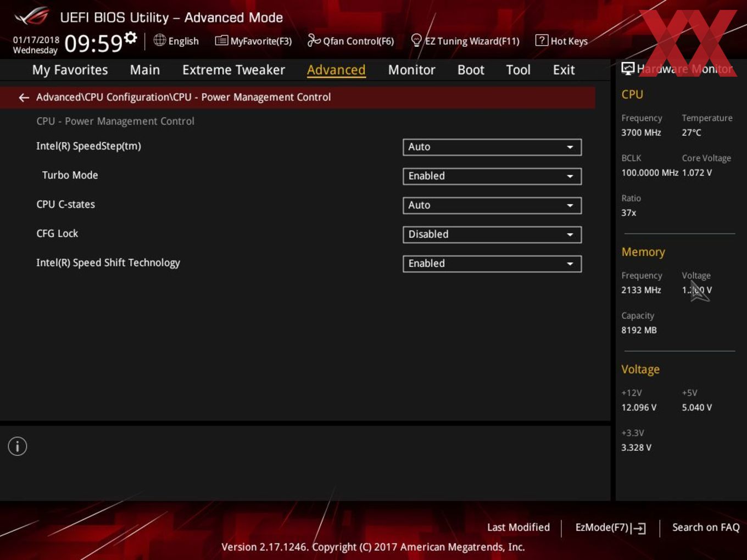The width and height of the screenshot is (747, 560).
Task: Click the EzMode exit arrow icon
Action: (x=638, y=528)
